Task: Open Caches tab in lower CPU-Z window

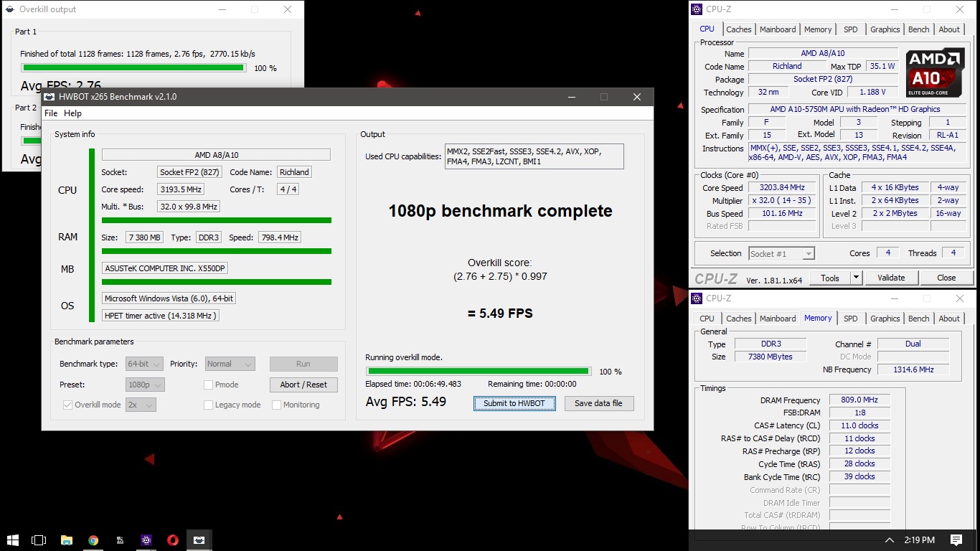Action: [739, 319]
